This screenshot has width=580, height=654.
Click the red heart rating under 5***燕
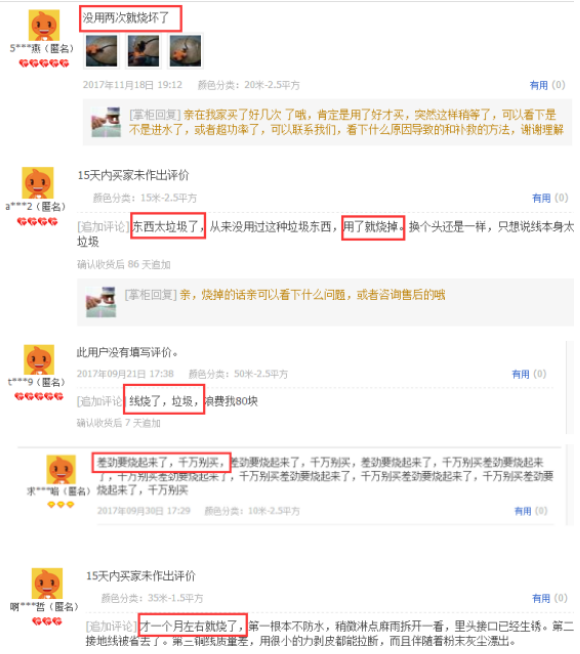point(44,63)
